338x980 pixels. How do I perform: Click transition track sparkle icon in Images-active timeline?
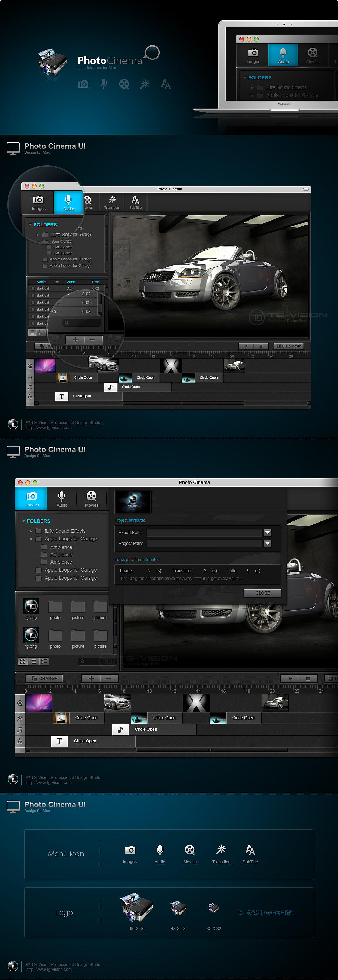(20, 718)
